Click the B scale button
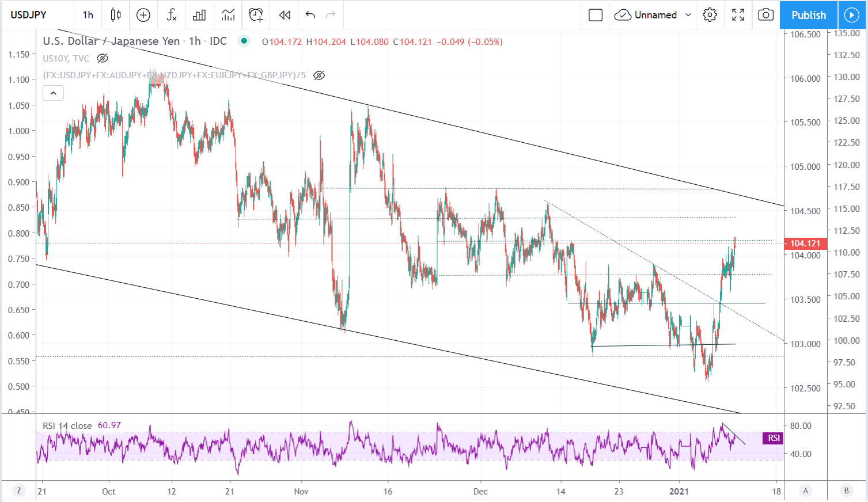The width and height of the screenshot is (868, 502). point(846,490)
